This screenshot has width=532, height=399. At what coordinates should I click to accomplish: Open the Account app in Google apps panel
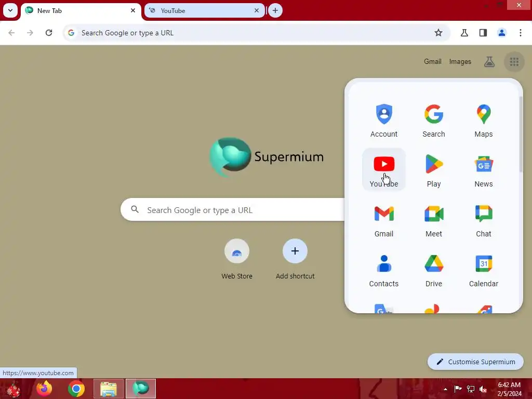(x=384, y=120)
